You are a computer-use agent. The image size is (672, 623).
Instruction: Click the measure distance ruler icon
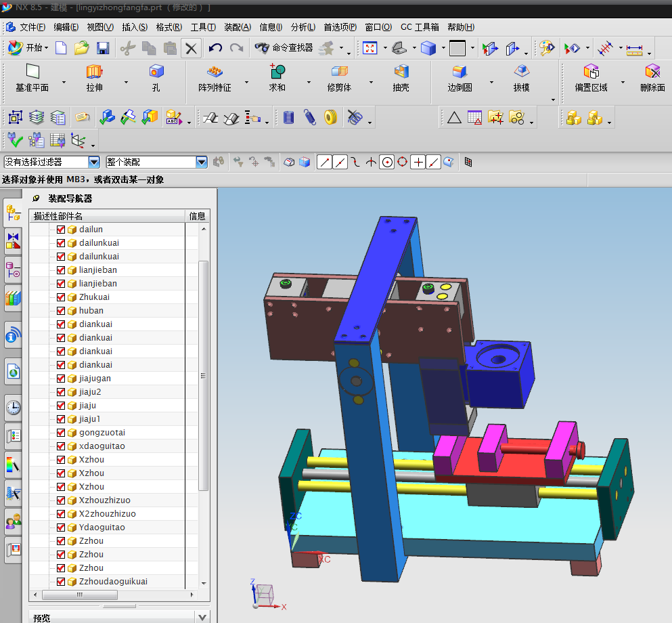tap(634, 49)
